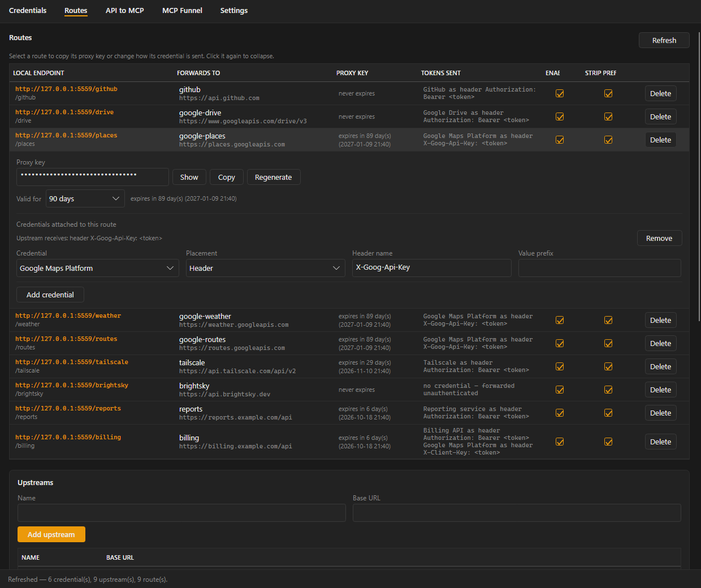Delete the google-places route
The width and height of the screenshot is (701, 588).
point(660,140)
